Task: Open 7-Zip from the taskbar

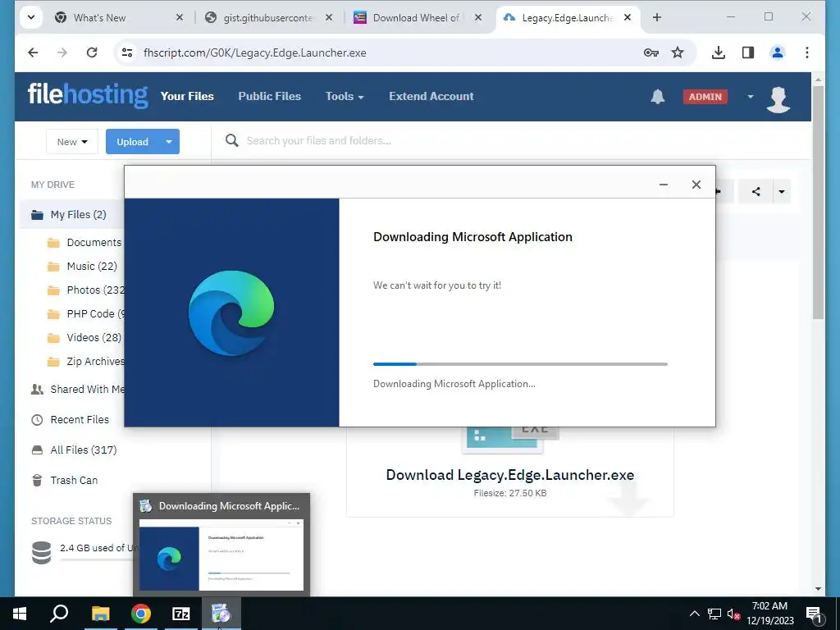Action: click(x=181, y=614)
